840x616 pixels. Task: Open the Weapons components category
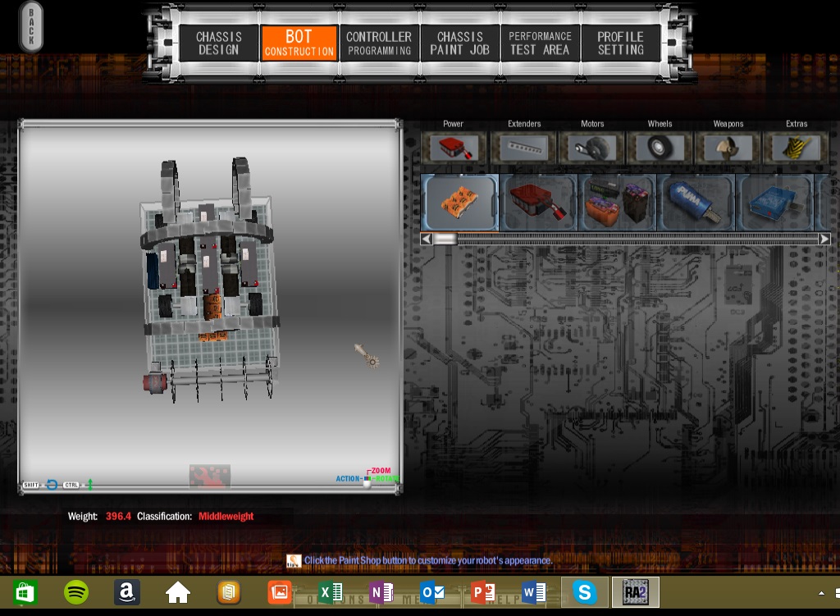728,148
